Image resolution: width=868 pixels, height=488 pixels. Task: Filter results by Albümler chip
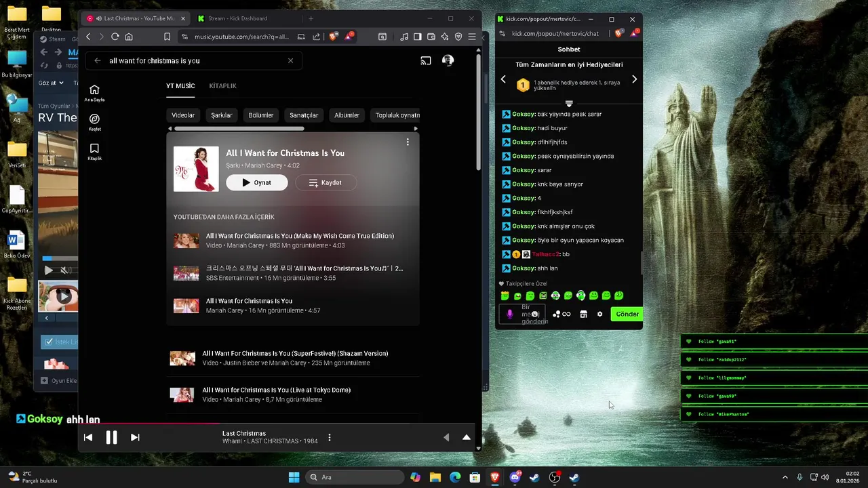[347, 115]
